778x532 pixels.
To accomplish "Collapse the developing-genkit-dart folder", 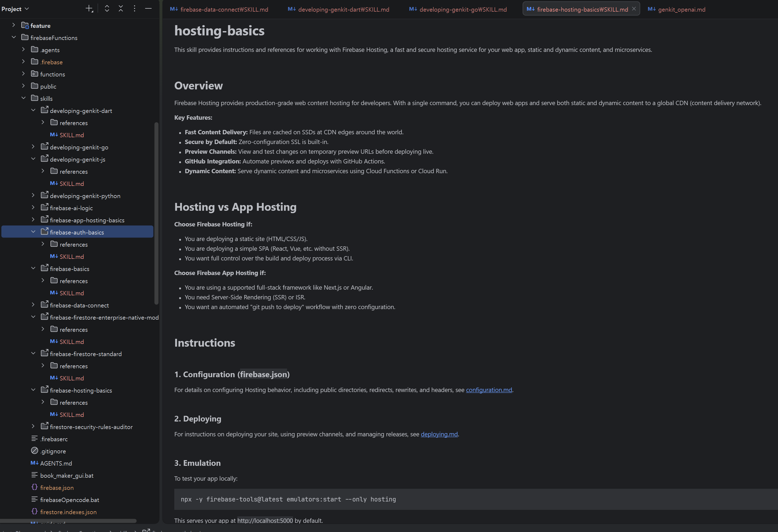I will pyautogui.click(x=33, y=110).
